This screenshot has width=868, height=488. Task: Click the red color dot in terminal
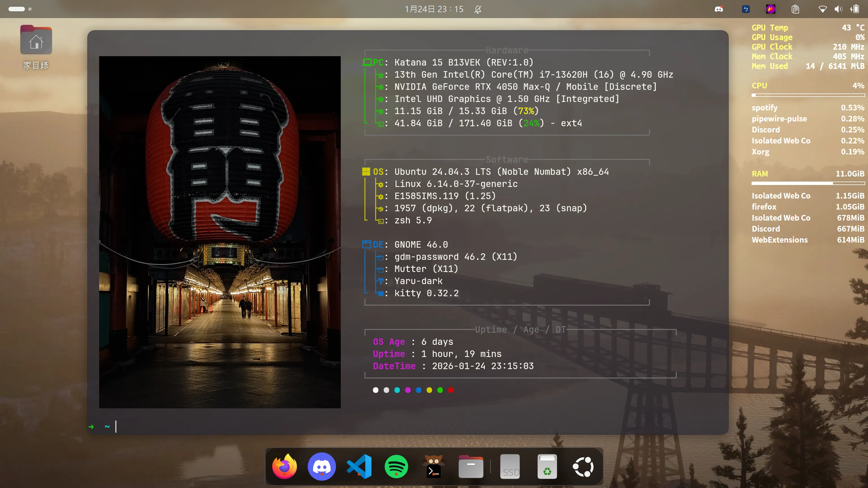tap(451, 390)
